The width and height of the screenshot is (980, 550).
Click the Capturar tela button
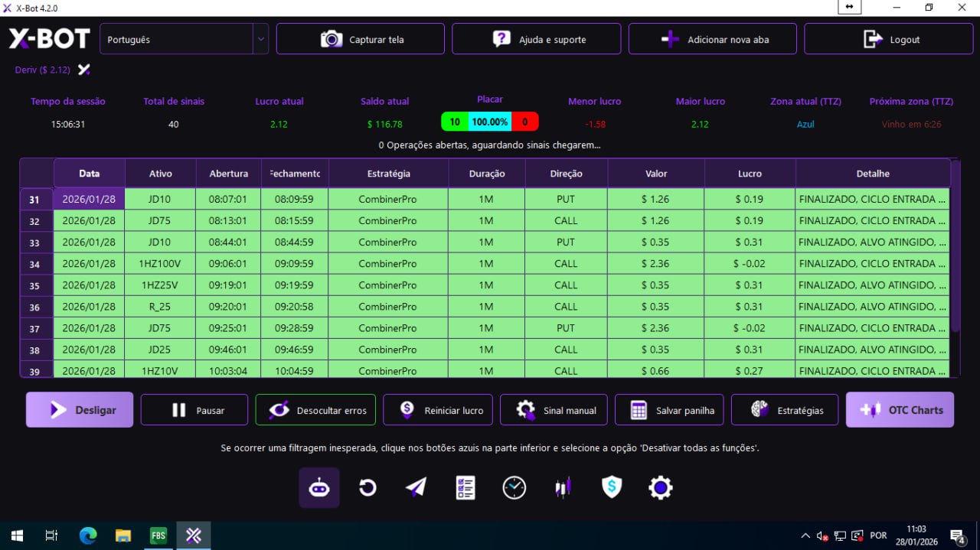click(x=361, y=39)
